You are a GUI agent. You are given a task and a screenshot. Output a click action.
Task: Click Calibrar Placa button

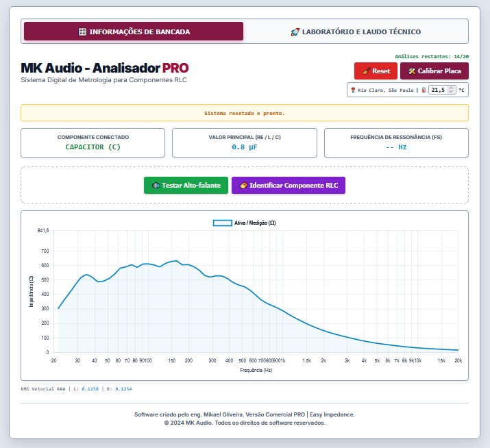click(x=434, y=71)
